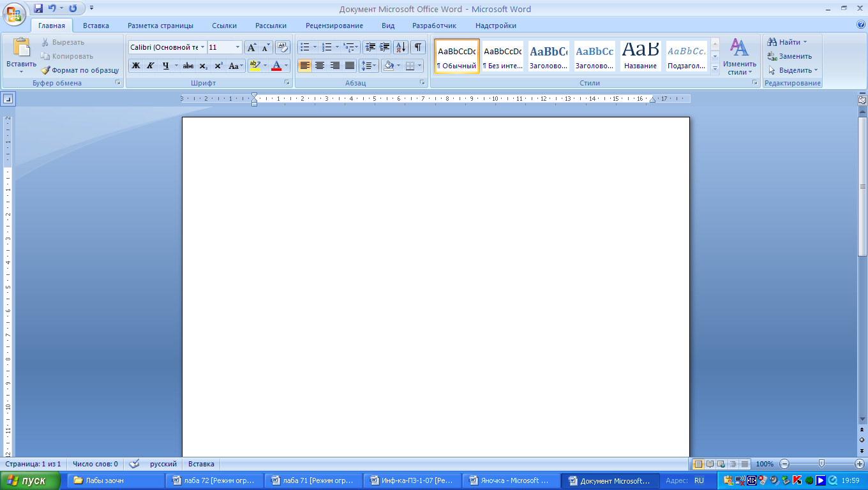868x490 pixels.
Task: Click the shading paint bucket icon
Action: coord(388,65)
